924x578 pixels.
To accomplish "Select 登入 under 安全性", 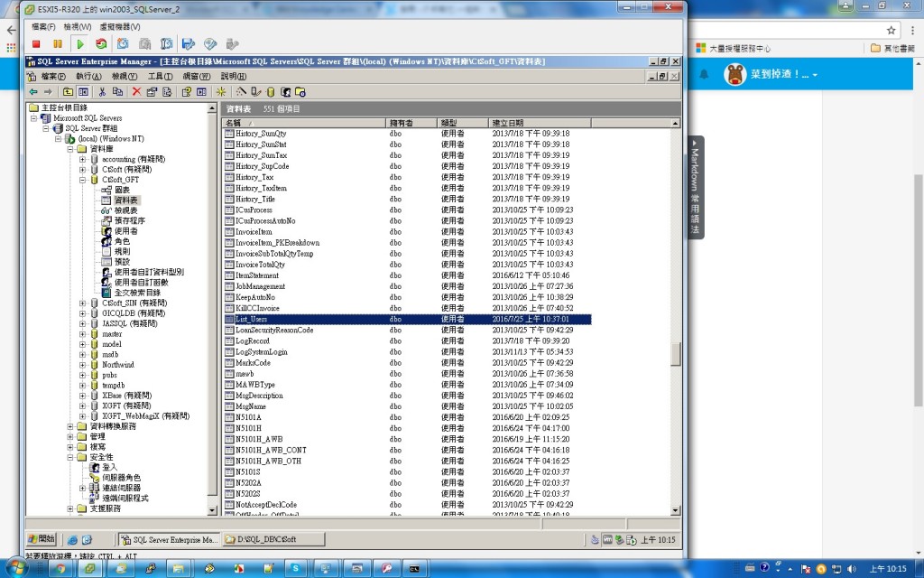I will click(109, 467).
